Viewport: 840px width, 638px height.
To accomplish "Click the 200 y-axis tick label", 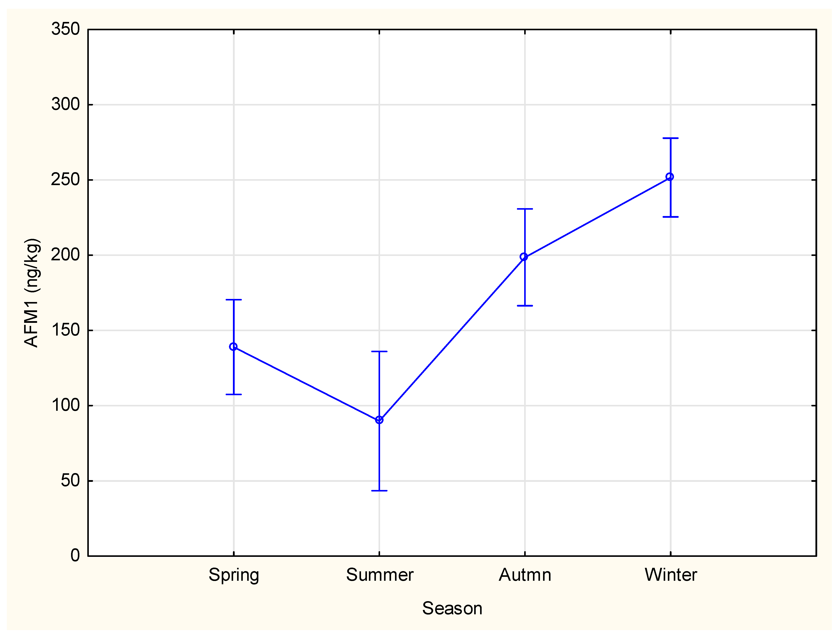I will click(x=65, y=255).
